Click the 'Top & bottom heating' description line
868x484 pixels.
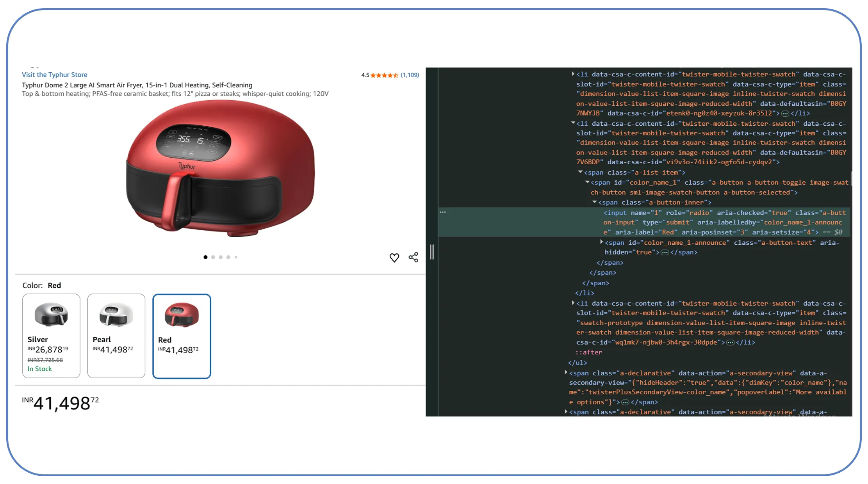[x=175, y=94]
